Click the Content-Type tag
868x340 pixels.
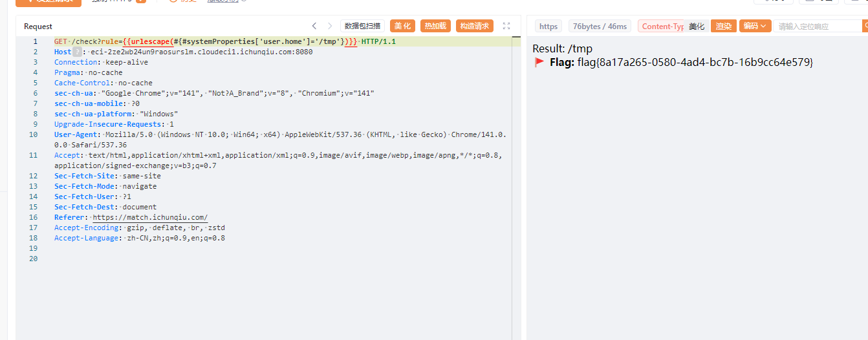coord(661,27)
